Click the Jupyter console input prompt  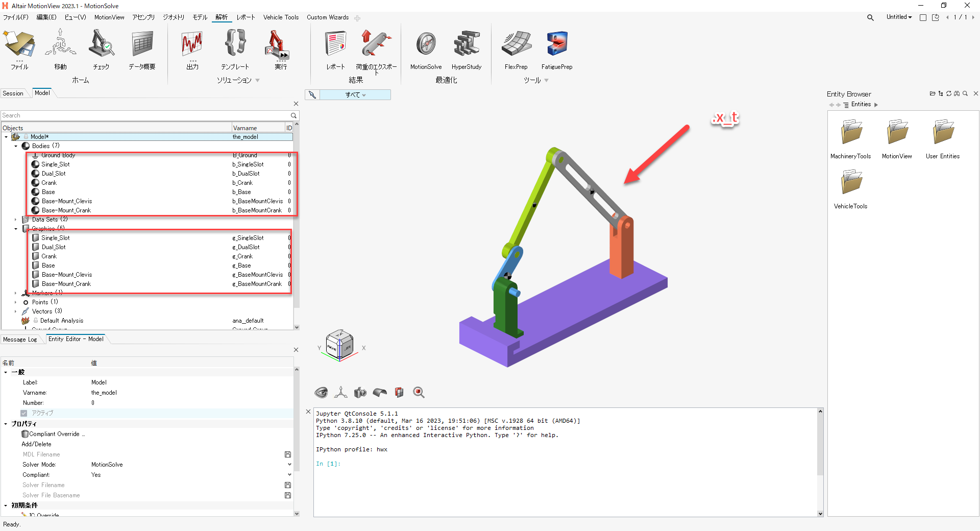tap(328, 464)
